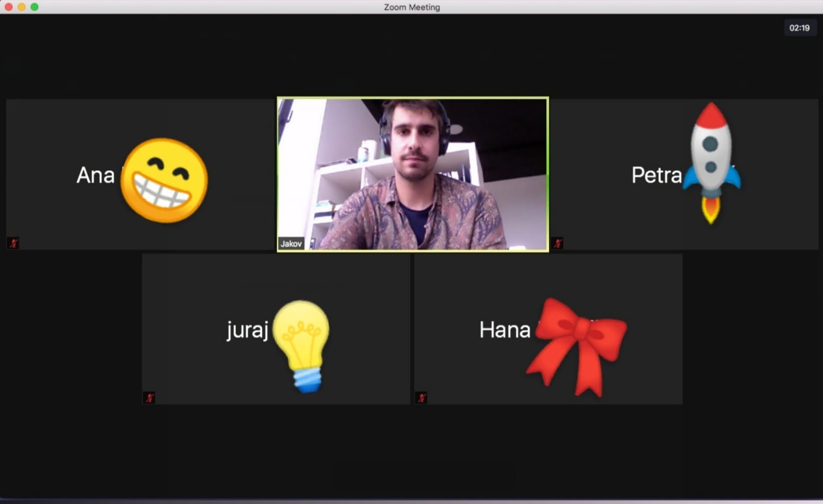This screenshot has width=823, height=504.
Task: Maximize the Zoom Meeting window with green button
Action: (x=34, y=7)
